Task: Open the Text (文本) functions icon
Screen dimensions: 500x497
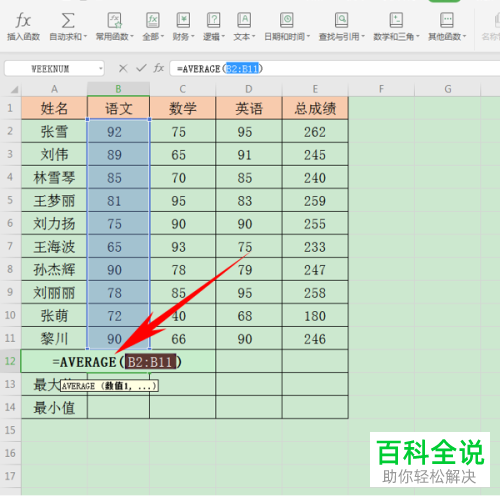Action: (x=244, y=21)
